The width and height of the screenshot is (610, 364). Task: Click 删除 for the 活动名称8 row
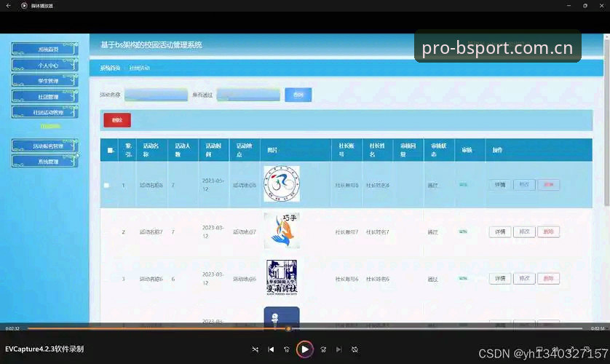click(x=548, y=185)
